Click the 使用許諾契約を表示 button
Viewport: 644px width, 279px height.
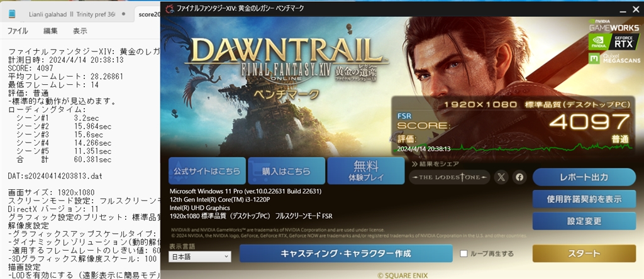(x=584, y=199)
